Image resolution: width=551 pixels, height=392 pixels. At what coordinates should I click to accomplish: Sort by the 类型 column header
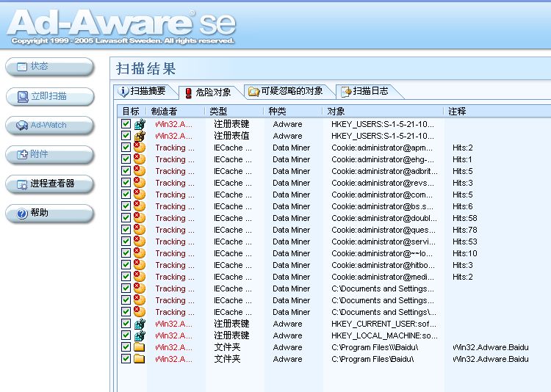(234, 112)
